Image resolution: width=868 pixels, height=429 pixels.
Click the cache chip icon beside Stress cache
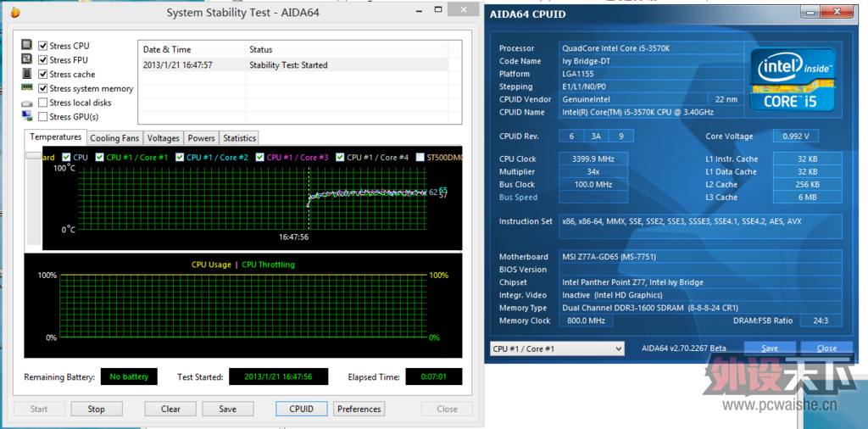tap(26, 74)
